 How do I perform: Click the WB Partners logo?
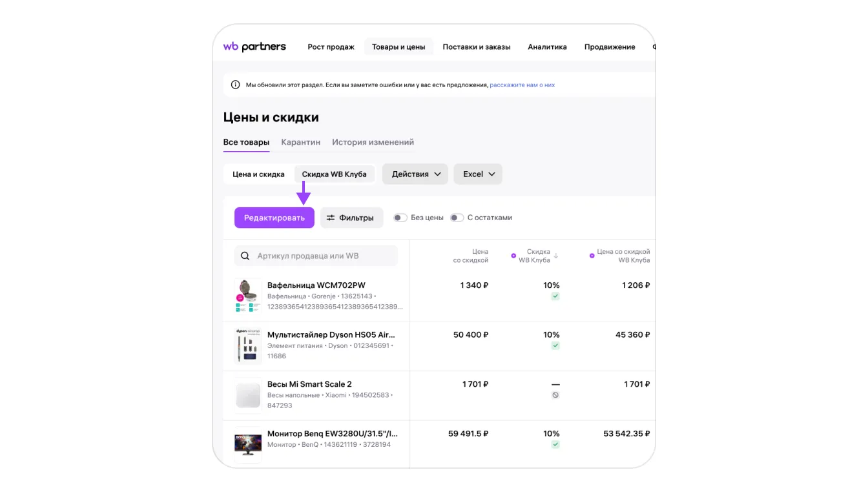[254, 46]
